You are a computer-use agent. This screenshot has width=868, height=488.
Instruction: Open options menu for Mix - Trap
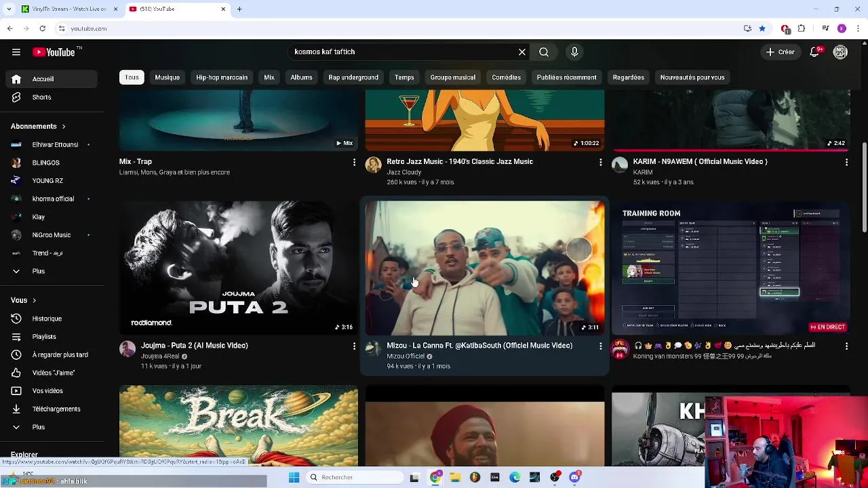354,163
